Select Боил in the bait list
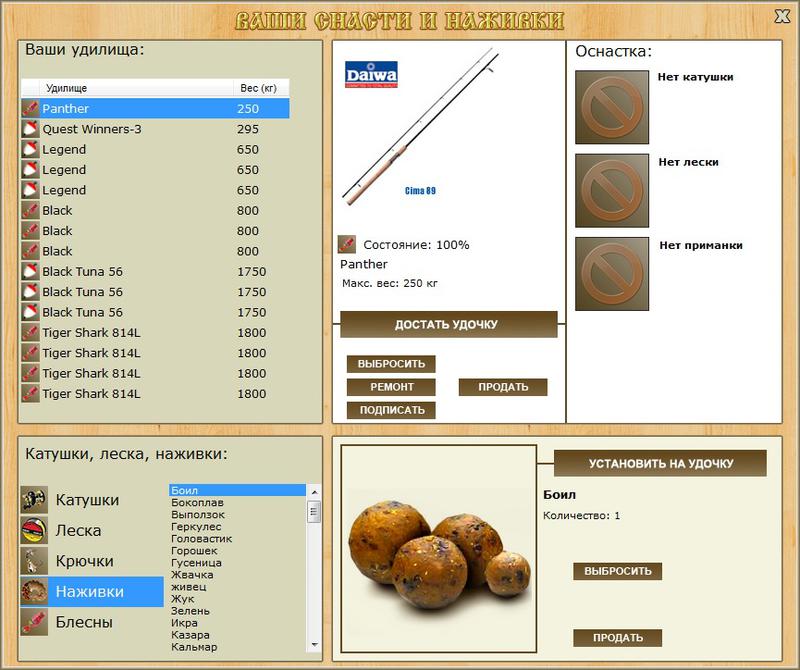This screenshot has width=800, height=670. coord(237,490)
